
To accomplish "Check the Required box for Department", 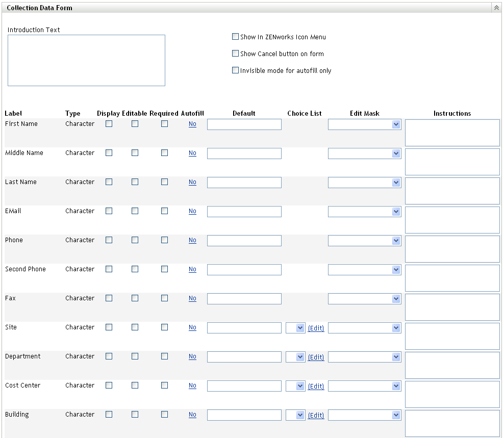I will pos(164,356).
